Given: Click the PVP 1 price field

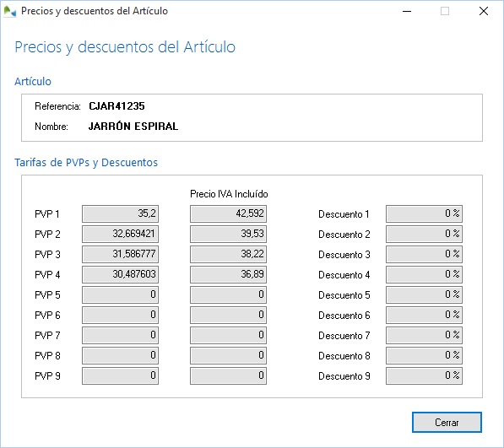Looking at the screenshot, I should [120, 213].
